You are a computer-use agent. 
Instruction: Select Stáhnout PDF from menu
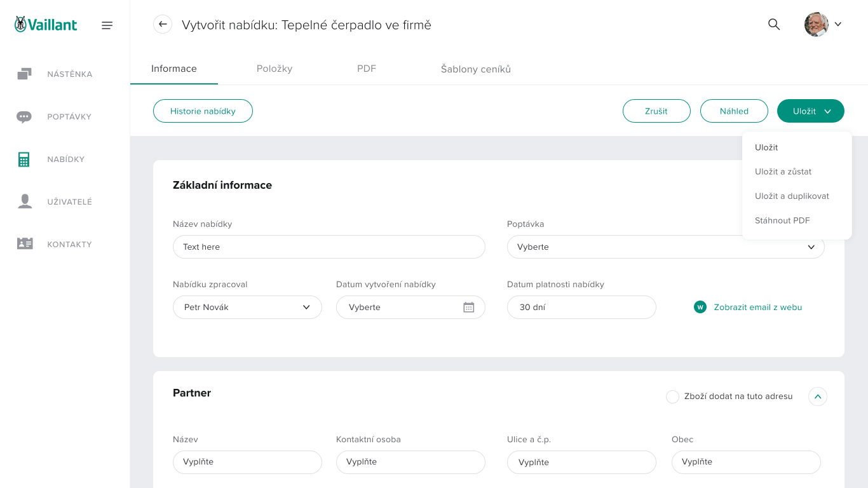pyautogui.click(x=782, y=220)
